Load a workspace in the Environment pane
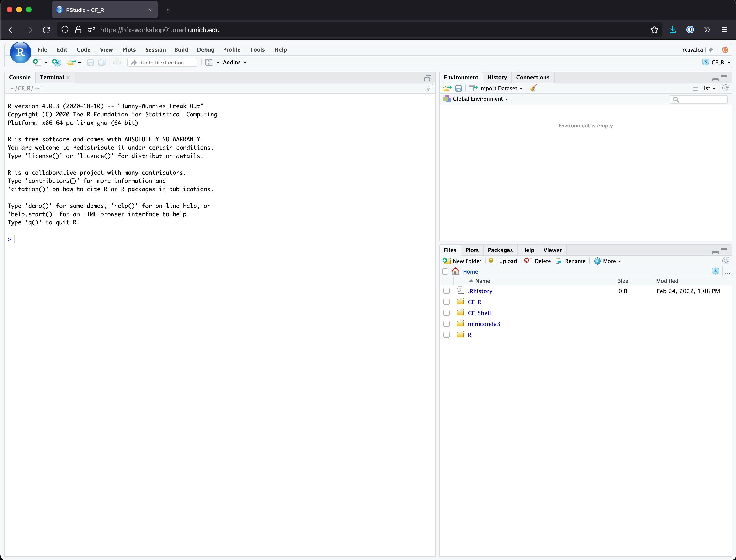The width and height of the screenshot is (736, 560). pyautogui.click(x=447, y=88)
